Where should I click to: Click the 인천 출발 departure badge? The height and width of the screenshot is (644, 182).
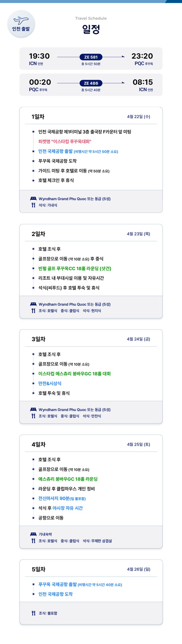[x=21, y=28]
